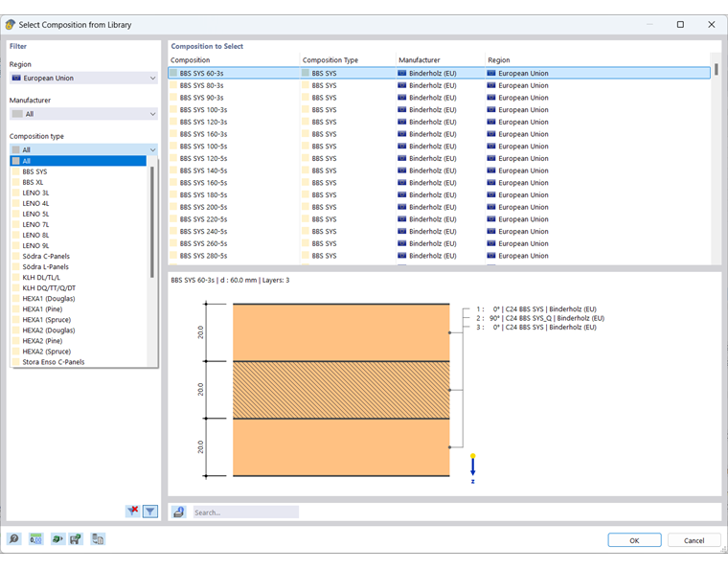Select the BBS SYS 160-3s row
Screen dimensions: 728x569
(x=439, y=134)
